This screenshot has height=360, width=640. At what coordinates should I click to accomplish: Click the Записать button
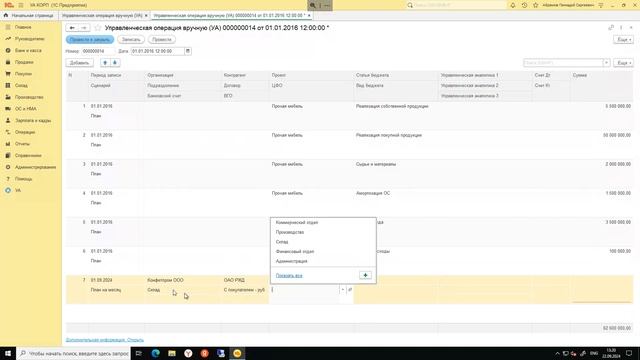(x=131, y=40)
